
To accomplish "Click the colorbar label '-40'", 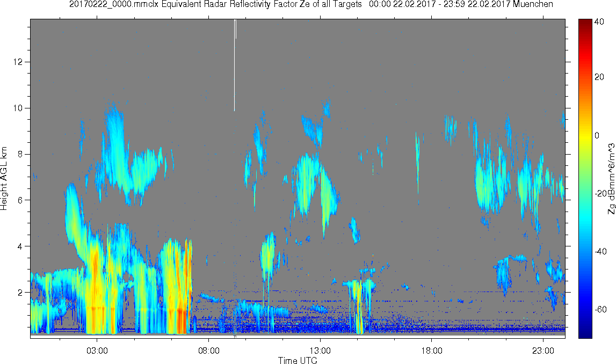I will click(600, 252).
